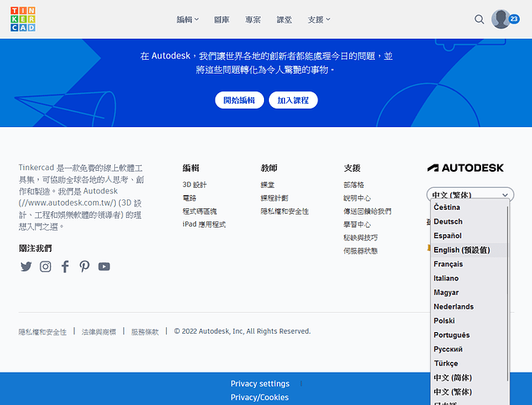Screen dimensions: 532x405
Task: Click the 加入課程 button
Action: tap(293, 100)
